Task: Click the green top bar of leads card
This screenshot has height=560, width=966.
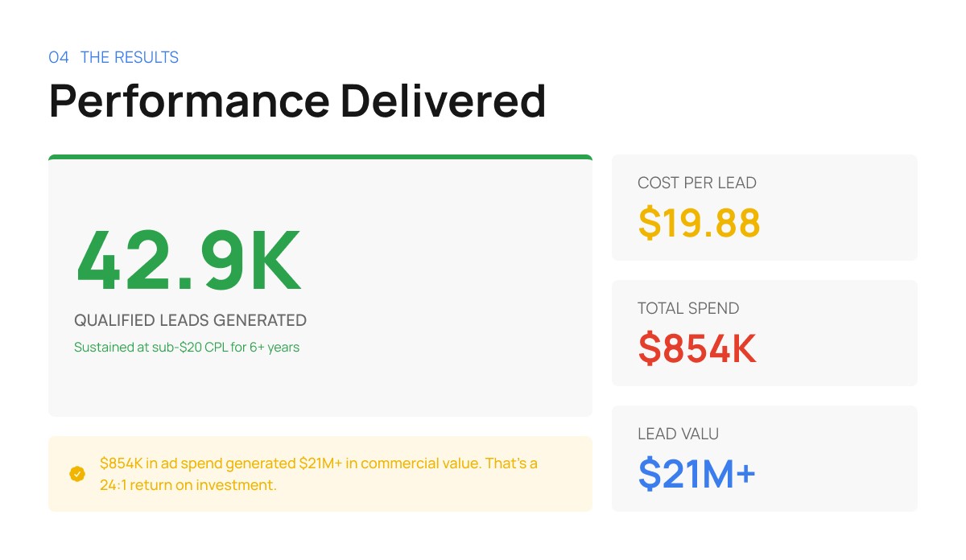Action: (x=320, y=157)
